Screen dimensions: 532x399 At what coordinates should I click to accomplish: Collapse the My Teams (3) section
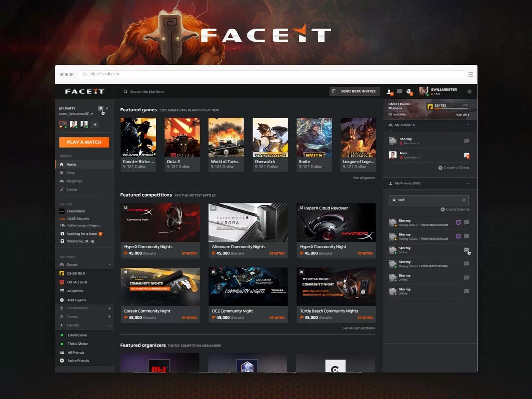coord(467,125)
